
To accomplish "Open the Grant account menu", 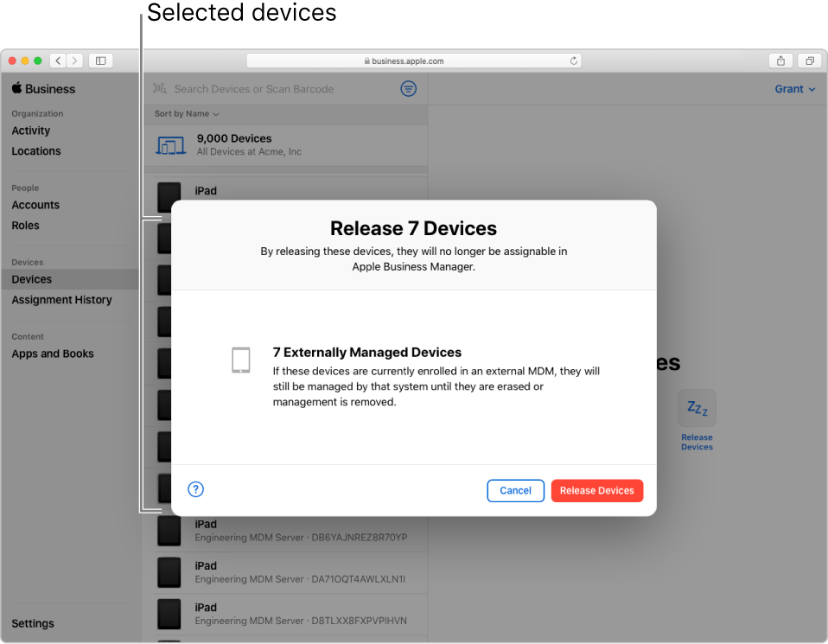I will 795,89.
